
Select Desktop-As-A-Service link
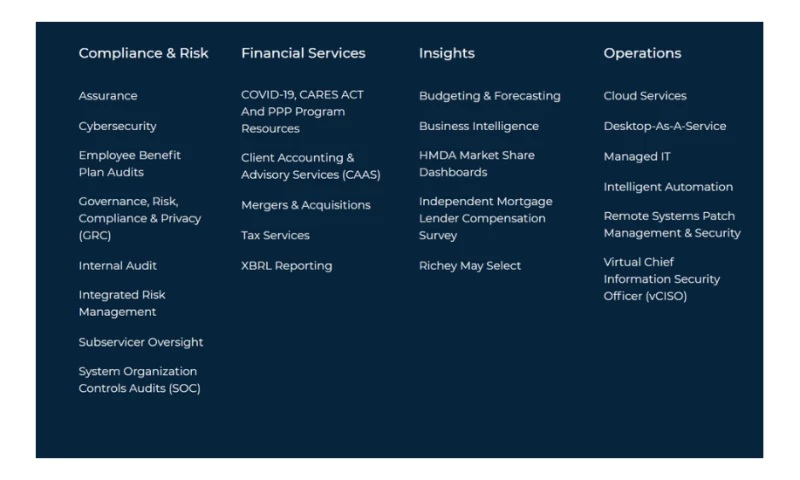pos(664,126)
